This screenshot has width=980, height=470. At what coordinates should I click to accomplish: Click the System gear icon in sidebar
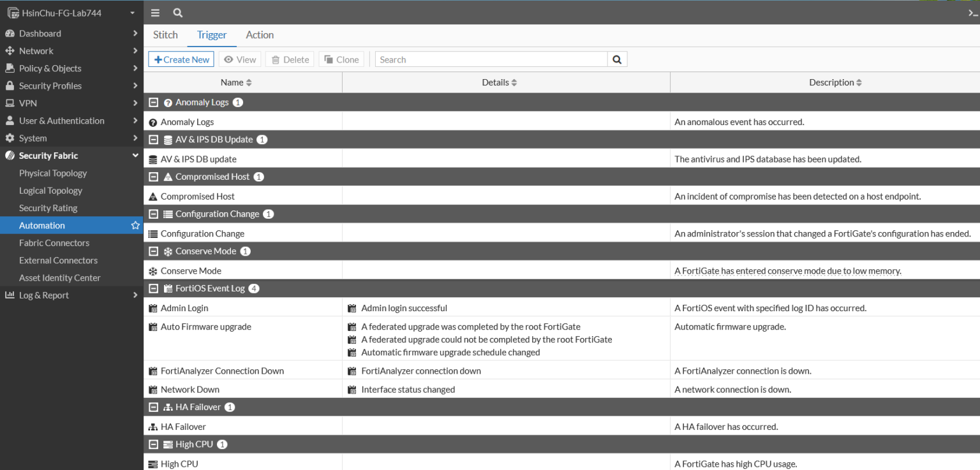coord(10,138)
